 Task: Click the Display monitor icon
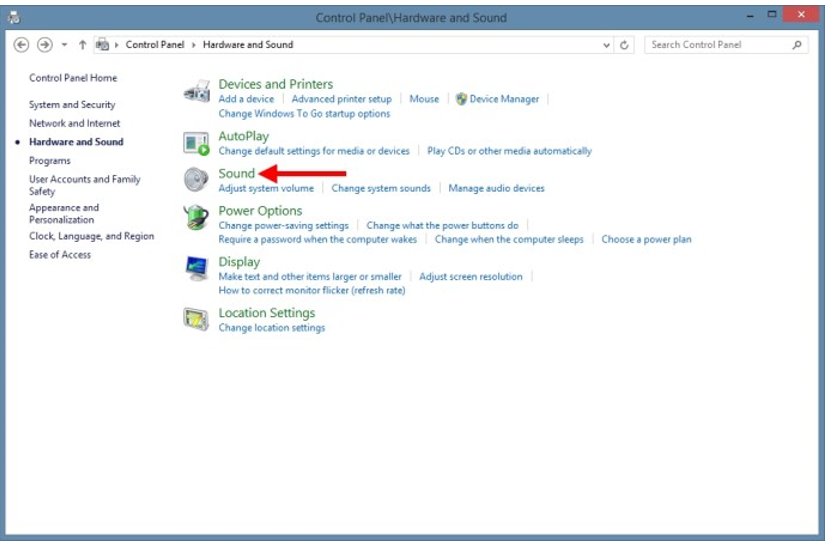click(197, 268)
